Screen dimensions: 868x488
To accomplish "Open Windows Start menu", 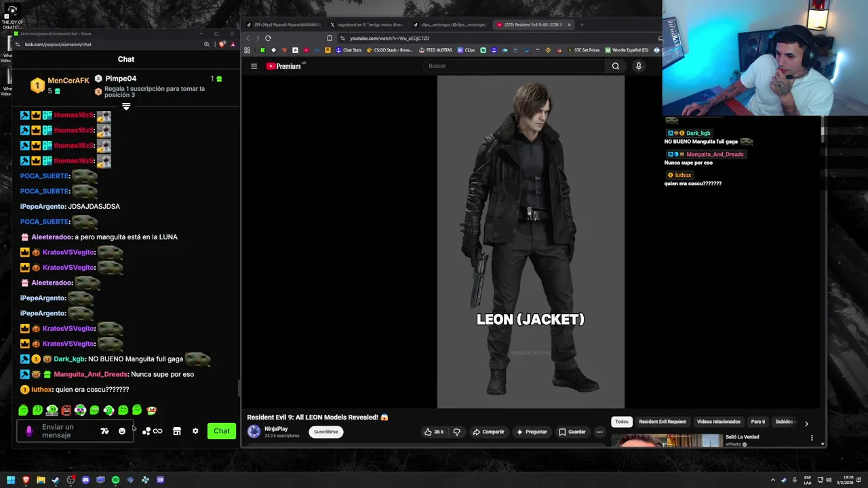I will point(11,480).
